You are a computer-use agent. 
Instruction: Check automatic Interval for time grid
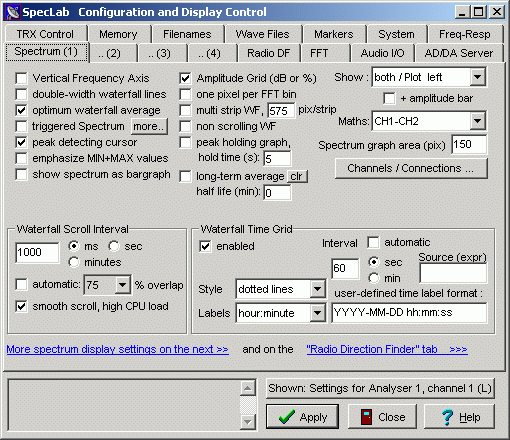[x=373, y=242]
